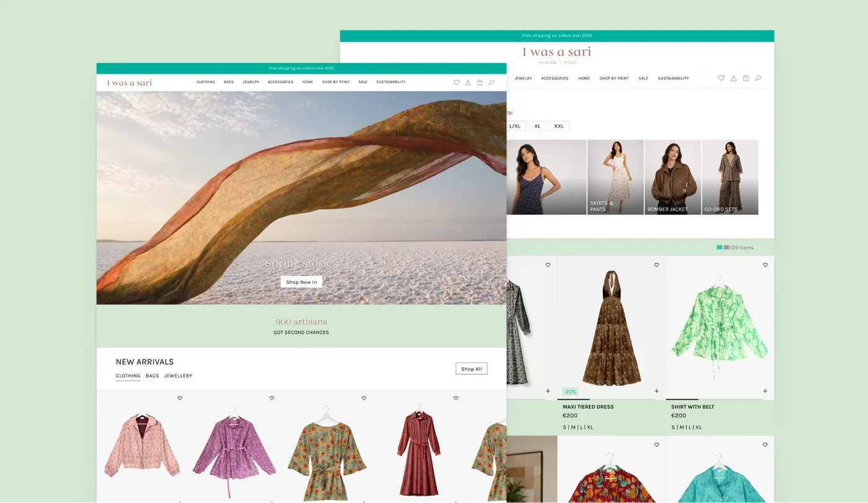Toggle the heart on the green Shirt With Belt
The height and width of the screenshot is (503, 868).
(x=765, y=265)
